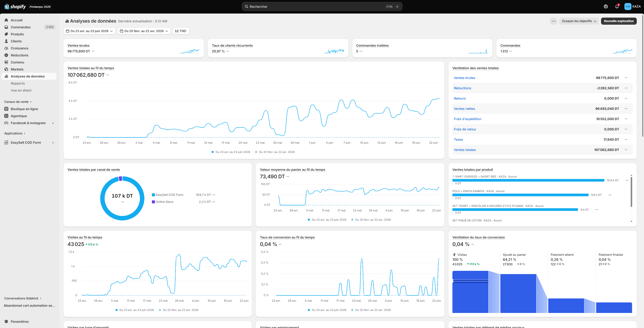This screenshot has height=328, width=644.
Task: Click the Paramètres gear icon
Action: click(x=6, y=321)
